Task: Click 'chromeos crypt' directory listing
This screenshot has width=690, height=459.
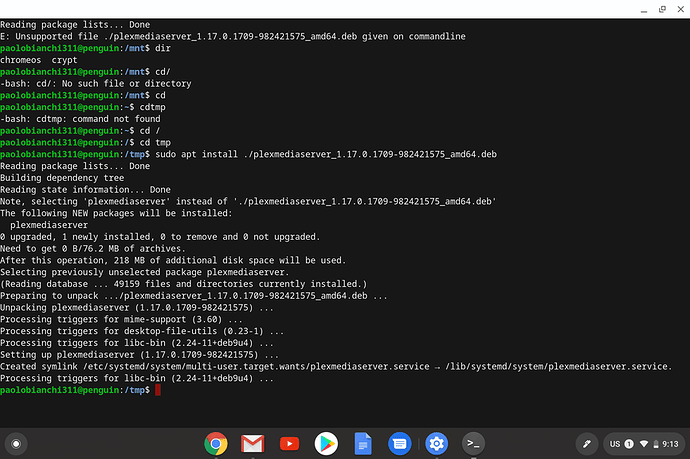Action: pos(39,60)
